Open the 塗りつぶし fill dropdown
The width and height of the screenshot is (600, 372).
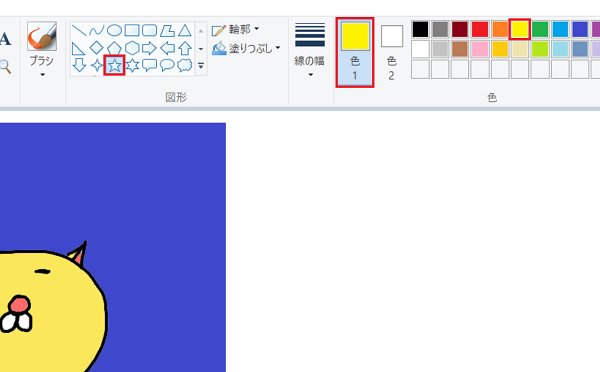click(x=246, y=48)
